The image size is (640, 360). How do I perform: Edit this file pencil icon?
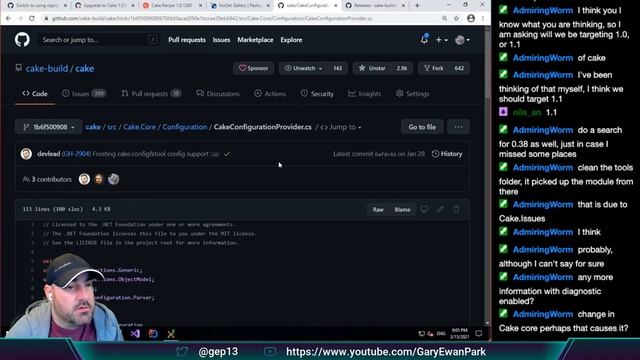(440, 209)
